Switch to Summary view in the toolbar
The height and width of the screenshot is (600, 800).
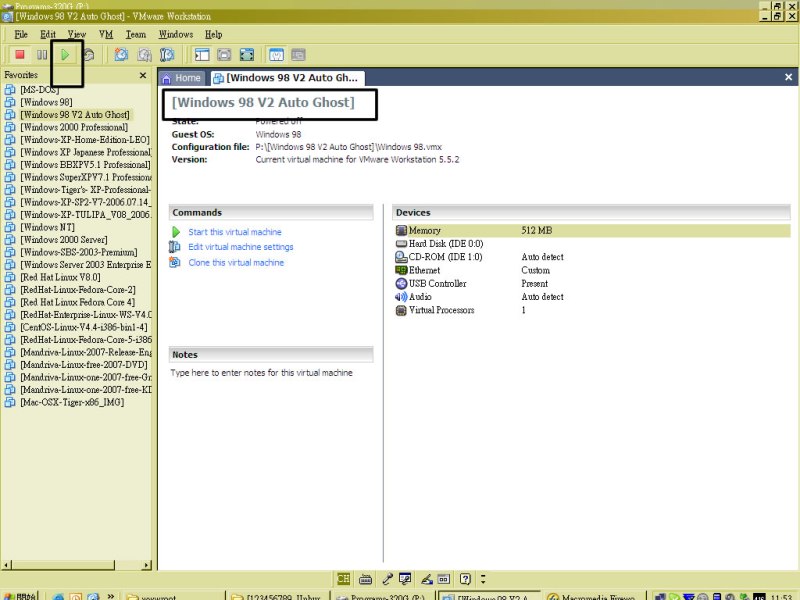(276, 54)
